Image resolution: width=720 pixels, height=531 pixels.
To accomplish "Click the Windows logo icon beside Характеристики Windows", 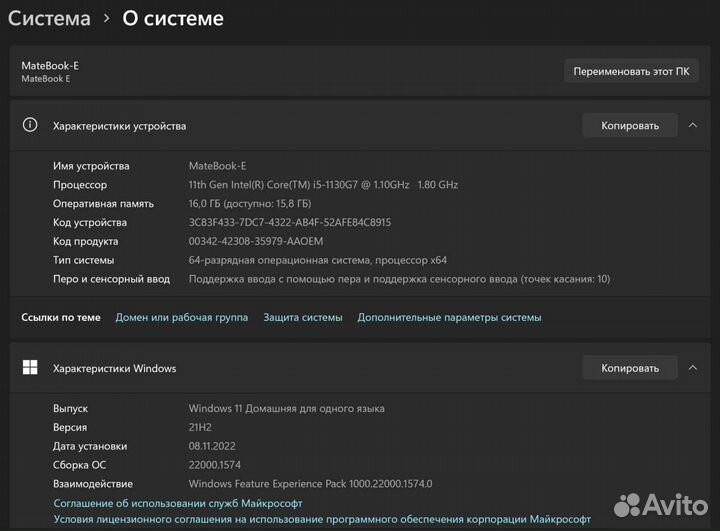I will click(x=30, y=368).
